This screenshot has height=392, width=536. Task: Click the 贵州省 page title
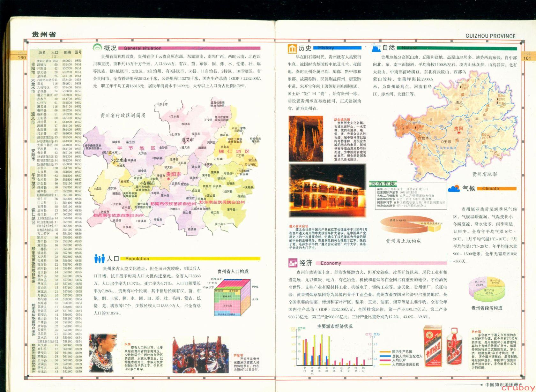pyautogui.click(x=44, y=34)
